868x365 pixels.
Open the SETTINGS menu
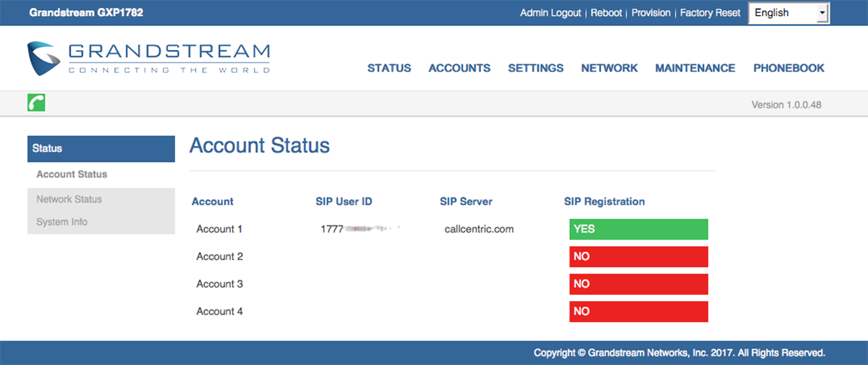(x=535, y=68)
